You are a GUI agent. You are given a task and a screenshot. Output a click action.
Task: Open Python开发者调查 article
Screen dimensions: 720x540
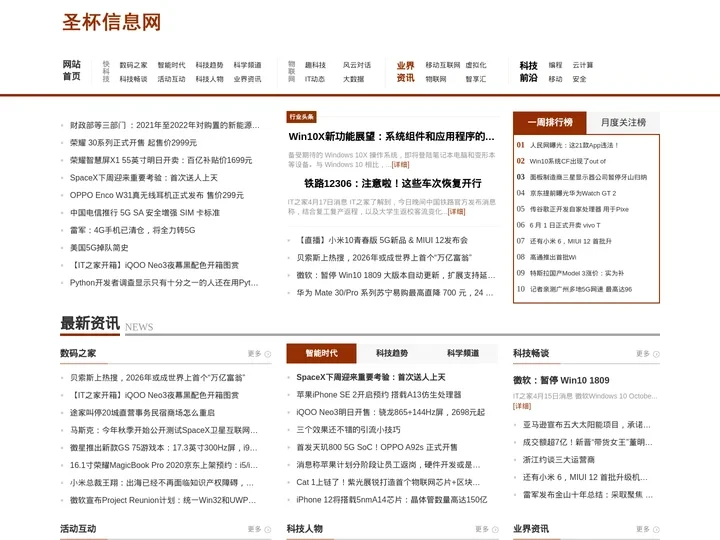[x=164, y=282]
